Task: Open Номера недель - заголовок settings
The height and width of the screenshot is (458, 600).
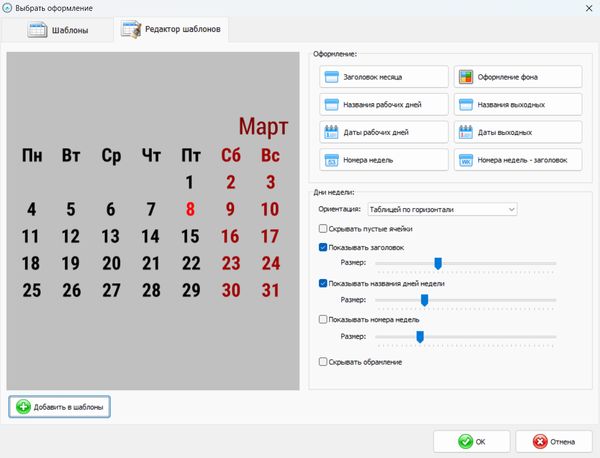Action: [517, 160]
